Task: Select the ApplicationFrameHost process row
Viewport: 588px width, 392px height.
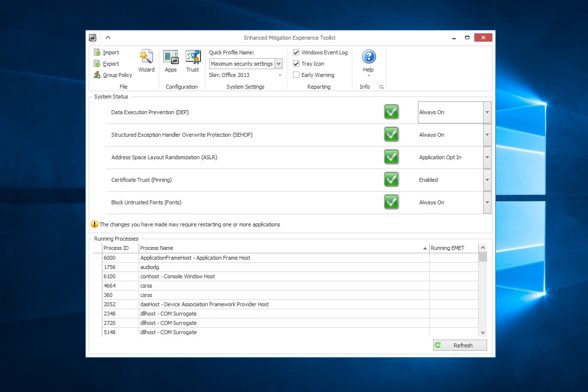Action: (x=286, y=258)
